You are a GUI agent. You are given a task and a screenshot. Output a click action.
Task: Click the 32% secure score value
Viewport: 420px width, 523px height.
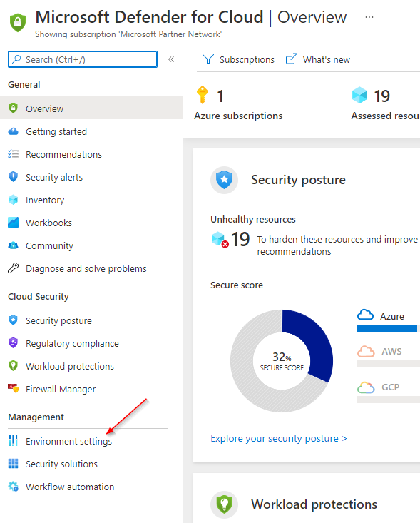282,357
